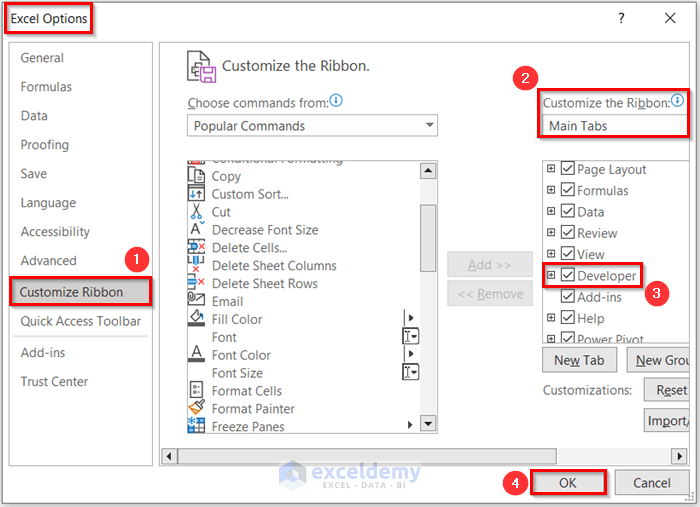
Task: Click the New Tab button
Action: coord(579,360)
